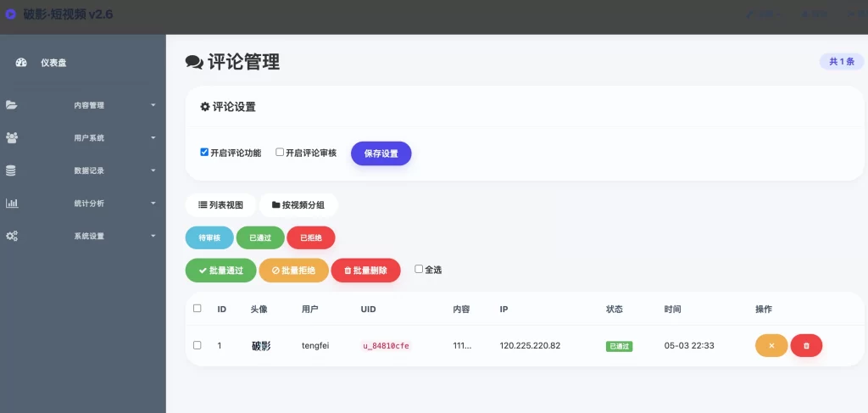The height and width of the screenshot is (413, 868).
Task: Click the 内容管理 folder icon
Action: tap(11, 105)
